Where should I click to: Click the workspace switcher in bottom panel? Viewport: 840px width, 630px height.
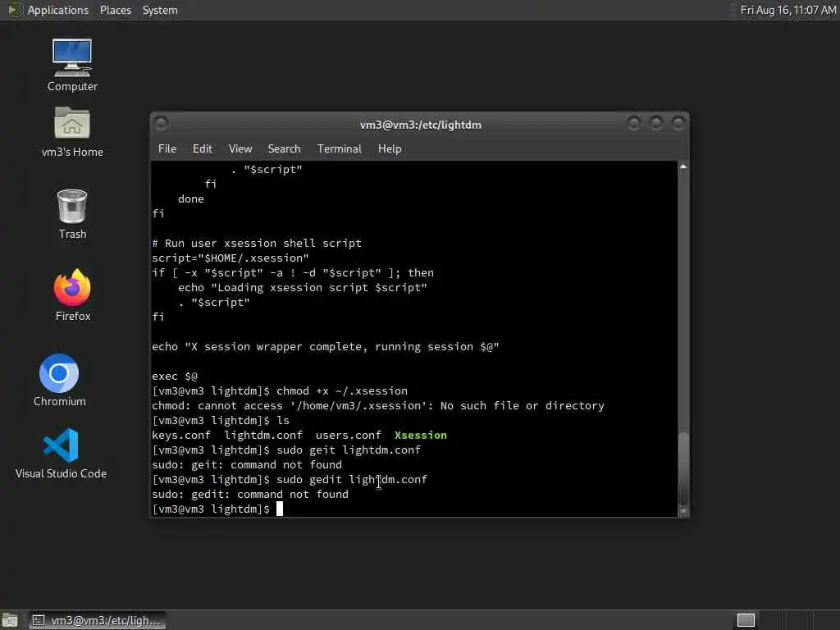[x=746, y=620]
